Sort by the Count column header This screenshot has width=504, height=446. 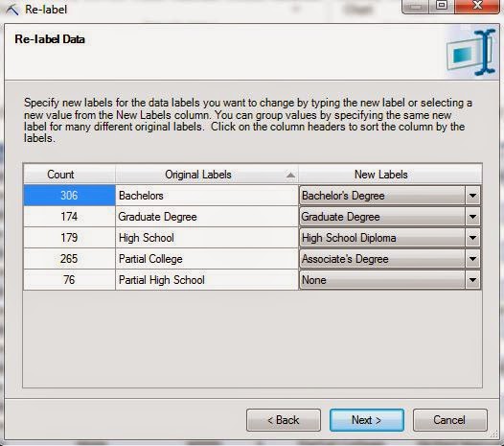69,175
